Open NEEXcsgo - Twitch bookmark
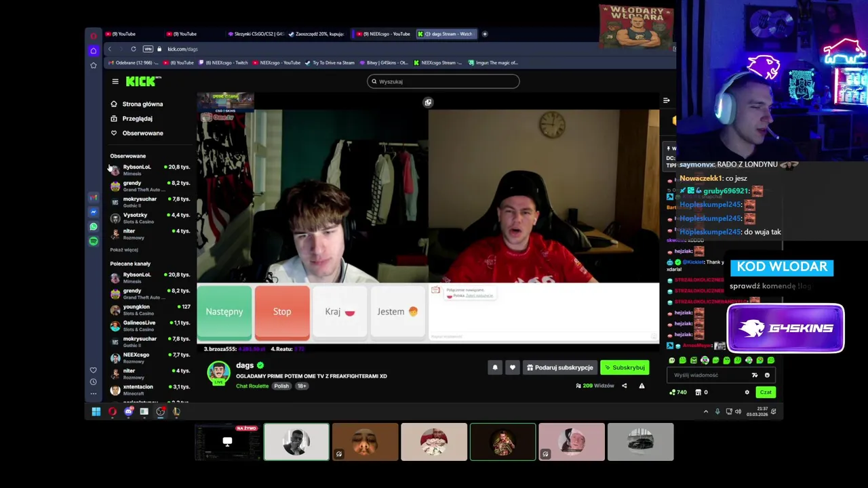Viewport: 868px width, 488px height. [224, 62]
